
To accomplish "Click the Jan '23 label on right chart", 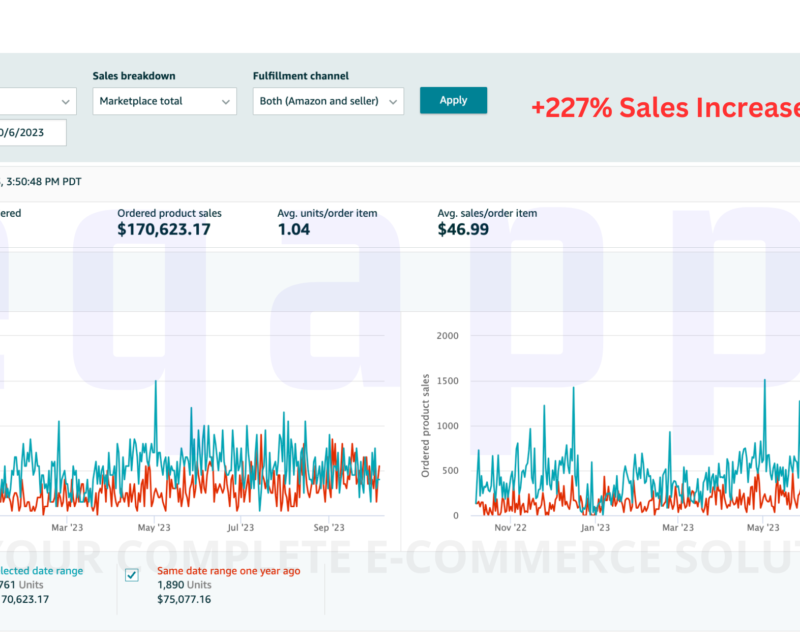I will 595,527.
